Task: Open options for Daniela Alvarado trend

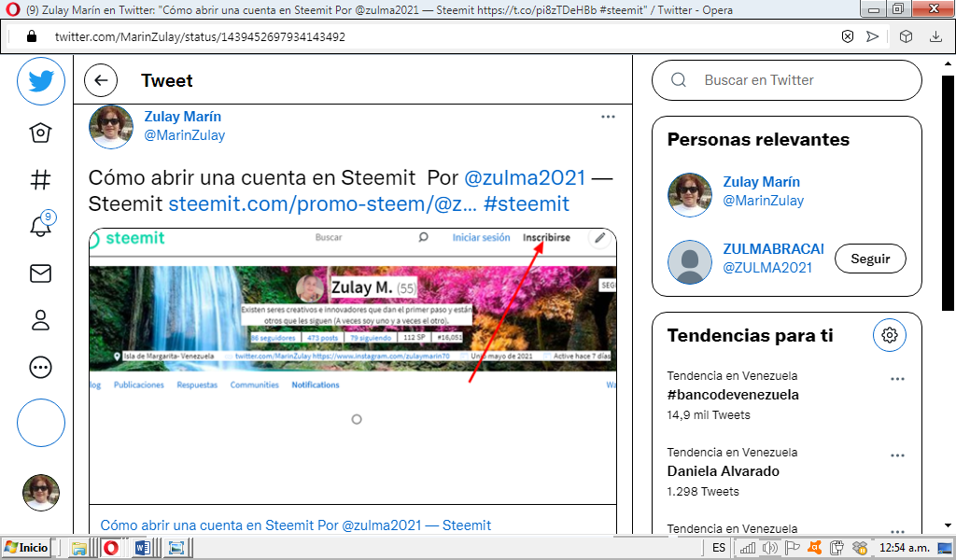Action: coord(897,455)
